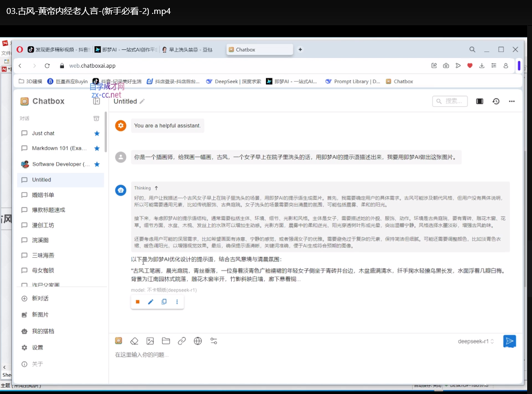Click the red heart bookmark icon

coord(470,65)
